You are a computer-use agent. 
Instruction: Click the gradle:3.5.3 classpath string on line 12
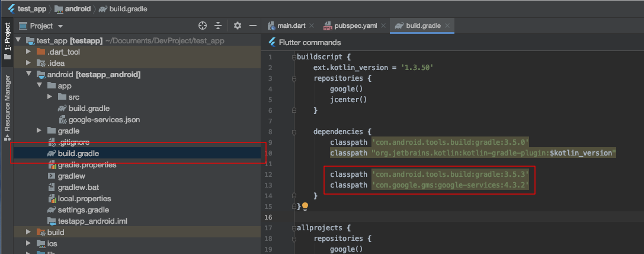pos(450,174)
